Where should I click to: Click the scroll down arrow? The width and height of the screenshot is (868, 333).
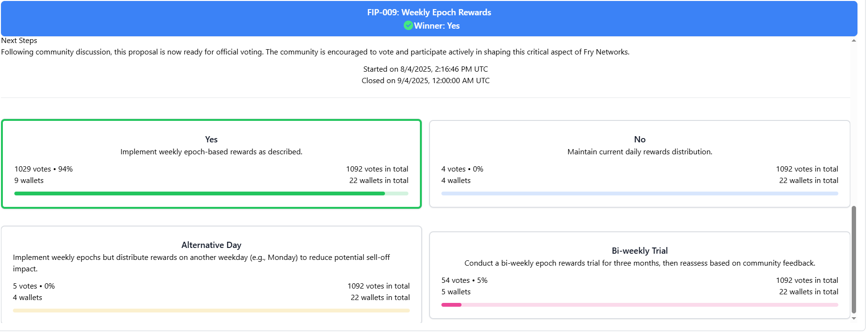tap(854, 318)
